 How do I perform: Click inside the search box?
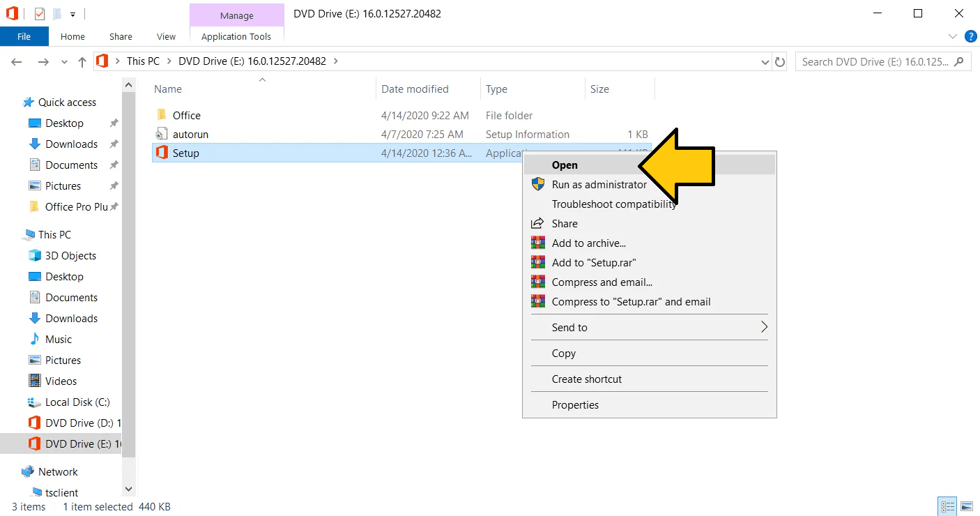tap(875, 61)
